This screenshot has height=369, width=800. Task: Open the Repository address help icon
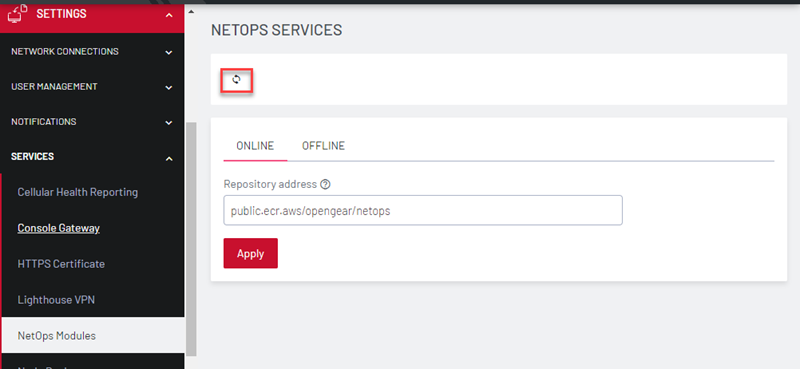tap(326, 184)
